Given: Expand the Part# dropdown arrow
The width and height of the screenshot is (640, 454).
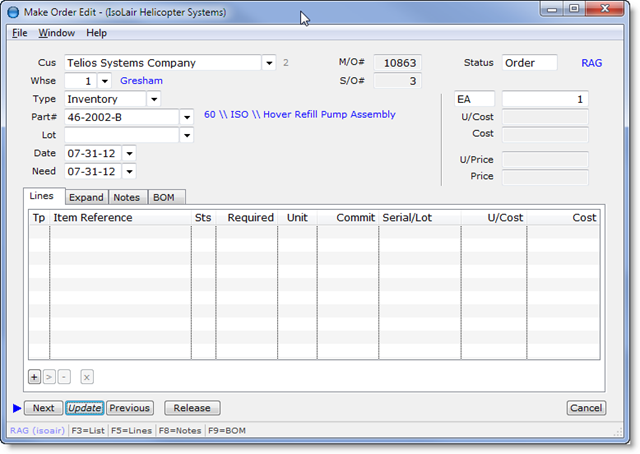Looking at the screenshot, I should [x=186, y=117].
